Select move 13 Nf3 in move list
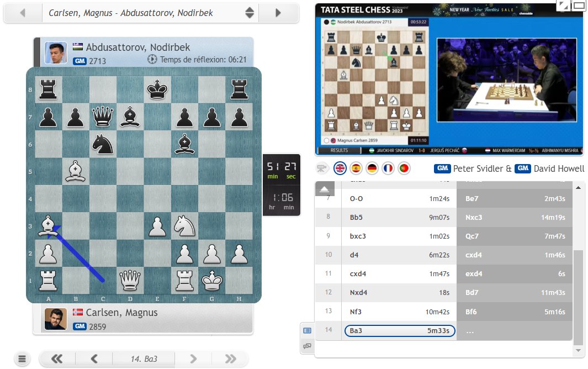 399,312
